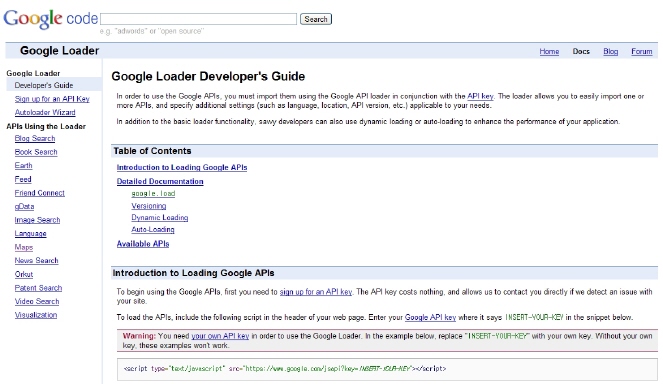Open the Language sidebar link
The width and height of the screenshot is (663, 384).
point(30,233)
